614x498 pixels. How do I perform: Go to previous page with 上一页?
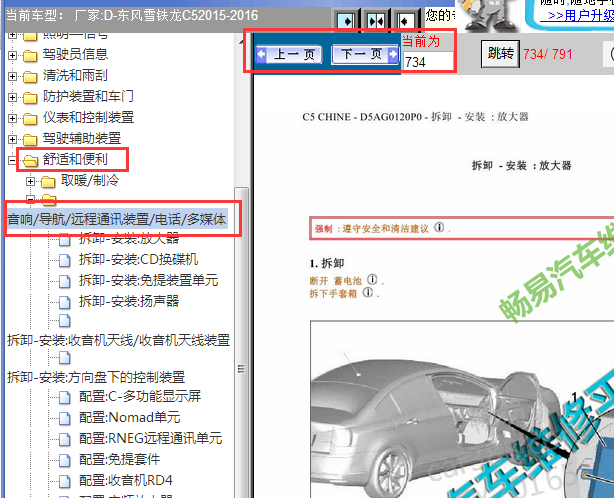289,54
